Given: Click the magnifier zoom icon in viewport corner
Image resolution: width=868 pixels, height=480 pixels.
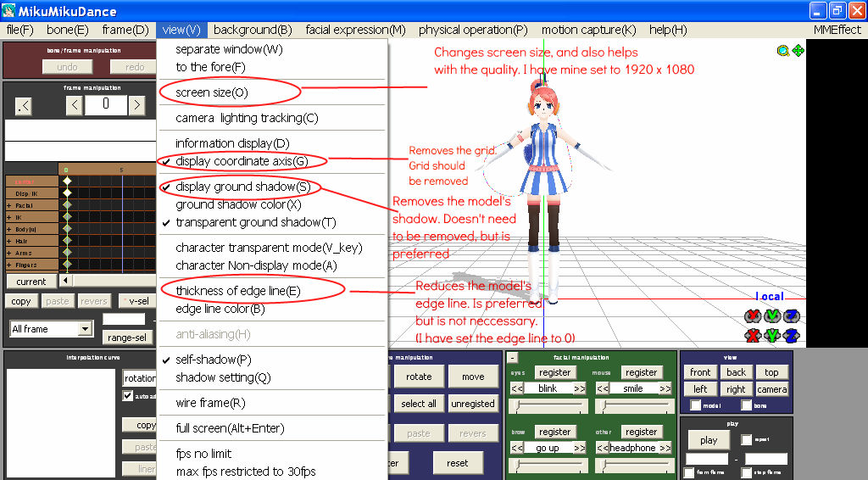Looking at the screenshot, I should 782,51.
